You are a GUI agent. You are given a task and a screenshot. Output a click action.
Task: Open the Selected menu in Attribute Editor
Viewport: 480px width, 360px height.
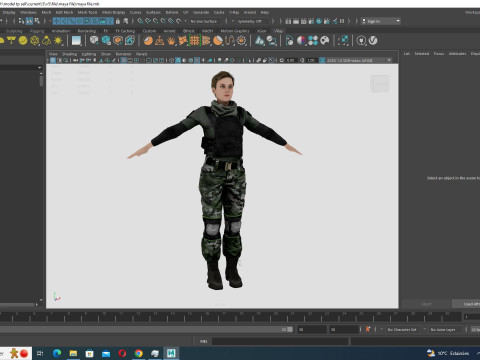pyautogui.click(x=422, y=53)
